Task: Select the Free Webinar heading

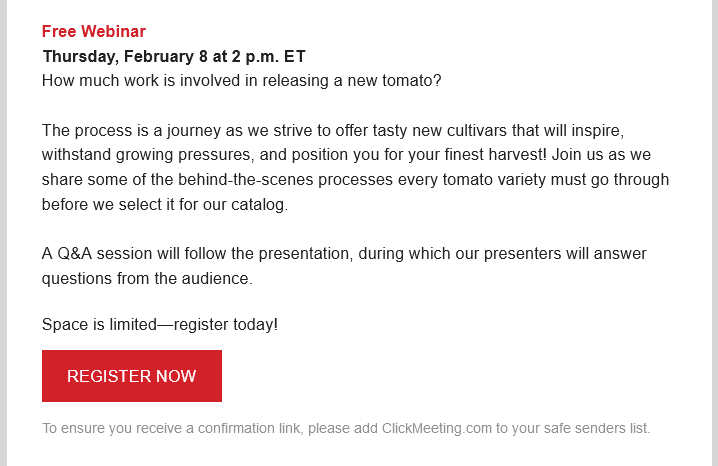Action: 94,31
